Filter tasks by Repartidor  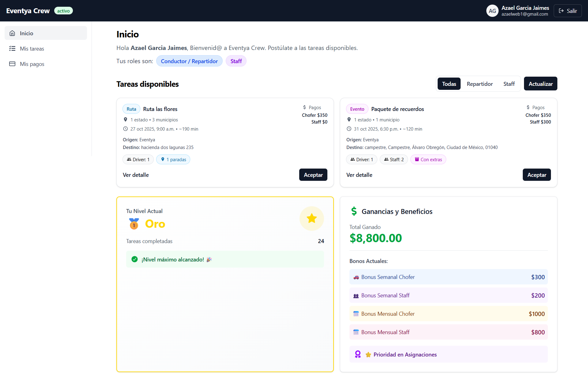click(x=480, y=84)
